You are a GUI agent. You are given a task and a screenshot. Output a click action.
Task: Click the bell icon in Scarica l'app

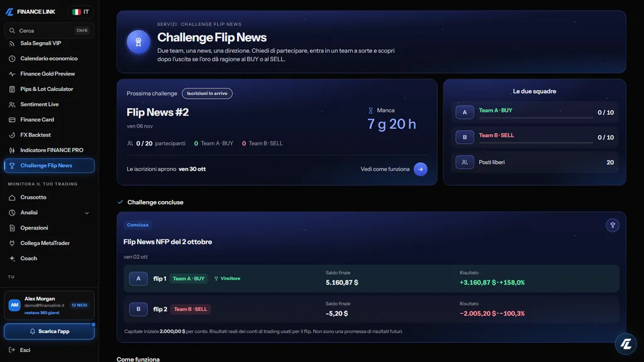33,331
